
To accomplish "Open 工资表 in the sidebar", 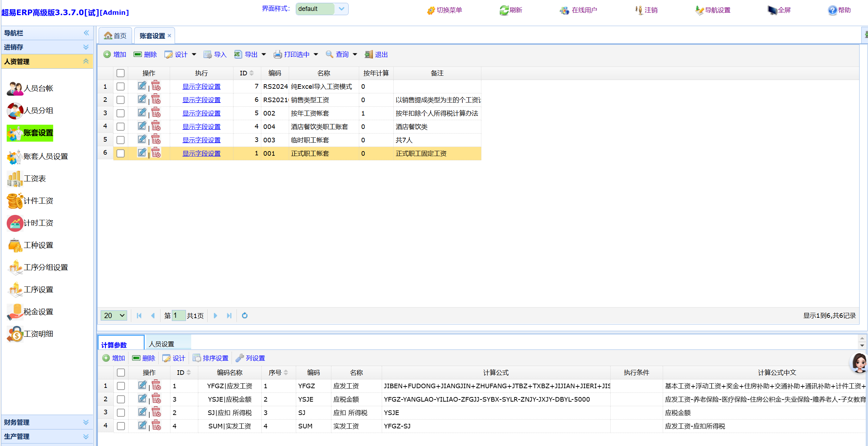I will point(35,179).
